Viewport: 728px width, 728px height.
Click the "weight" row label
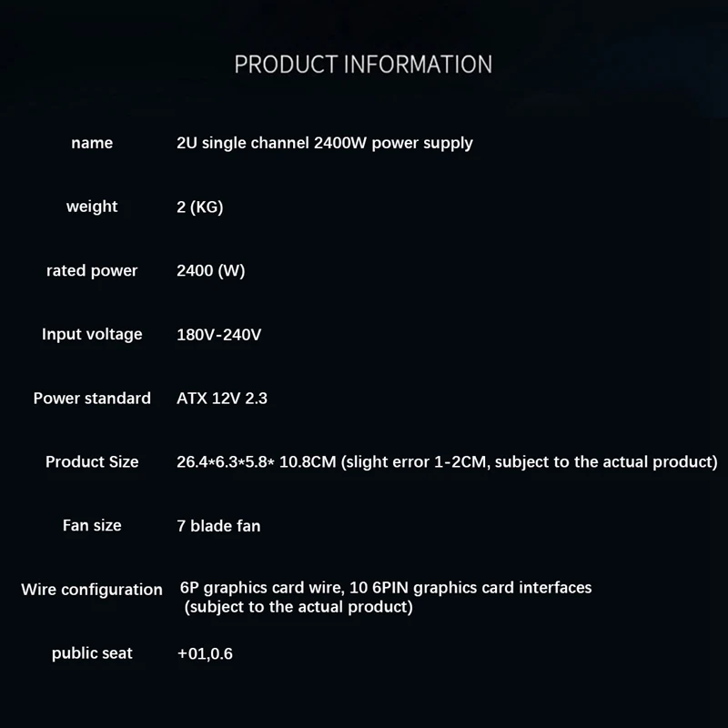pos(92,207)
